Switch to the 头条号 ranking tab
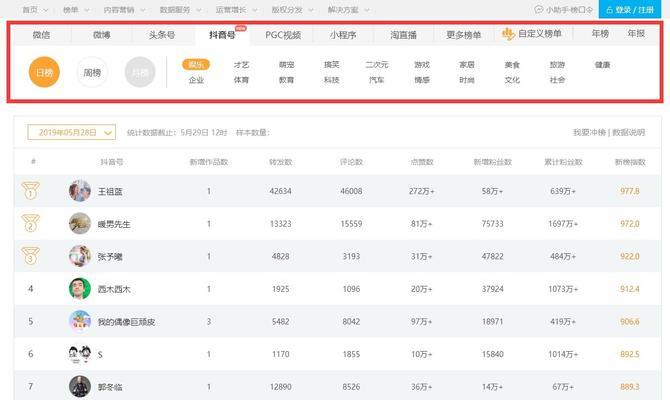Image resolution: width=670 pixels, height=400 pixels. 162,35
